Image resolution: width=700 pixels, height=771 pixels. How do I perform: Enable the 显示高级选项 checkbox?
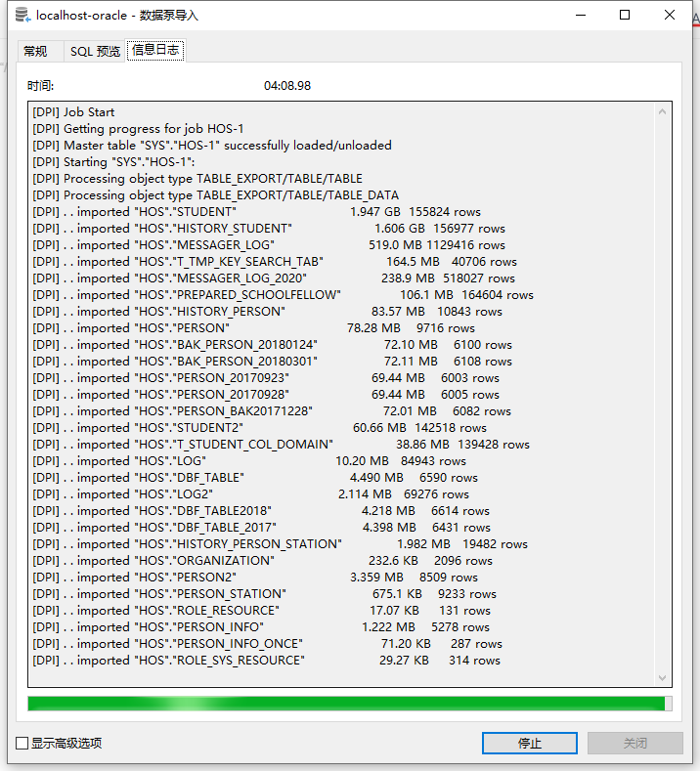[x=22, y=744]
